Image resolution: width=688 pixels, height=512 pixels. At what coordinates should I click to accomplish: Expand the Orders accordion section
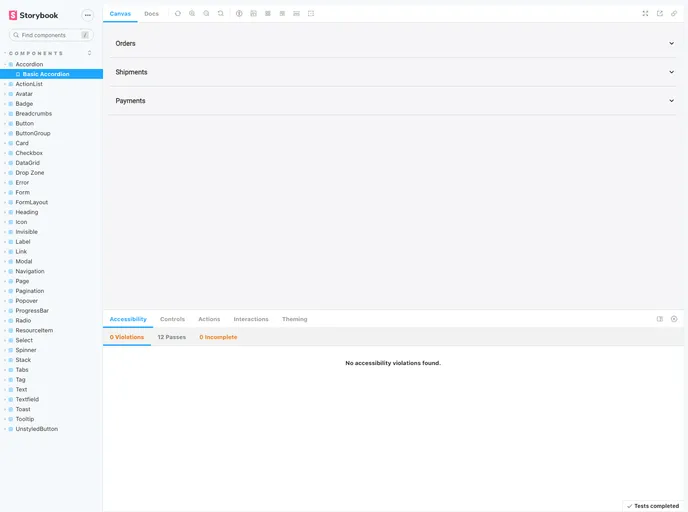[395, 43]
